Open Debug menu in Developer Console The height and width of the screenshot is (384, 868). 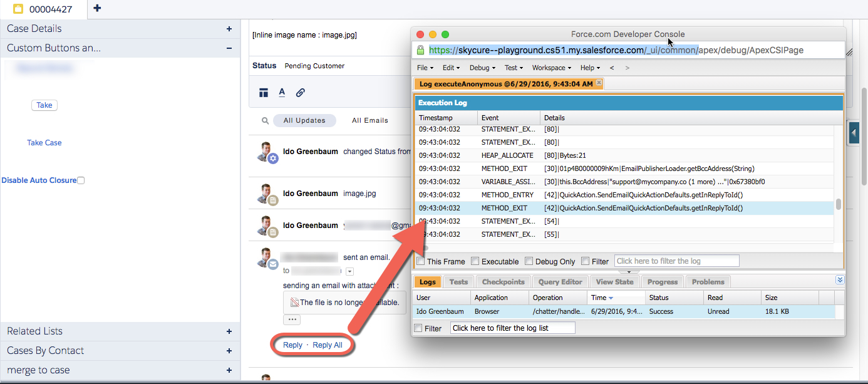click(482, 68)
